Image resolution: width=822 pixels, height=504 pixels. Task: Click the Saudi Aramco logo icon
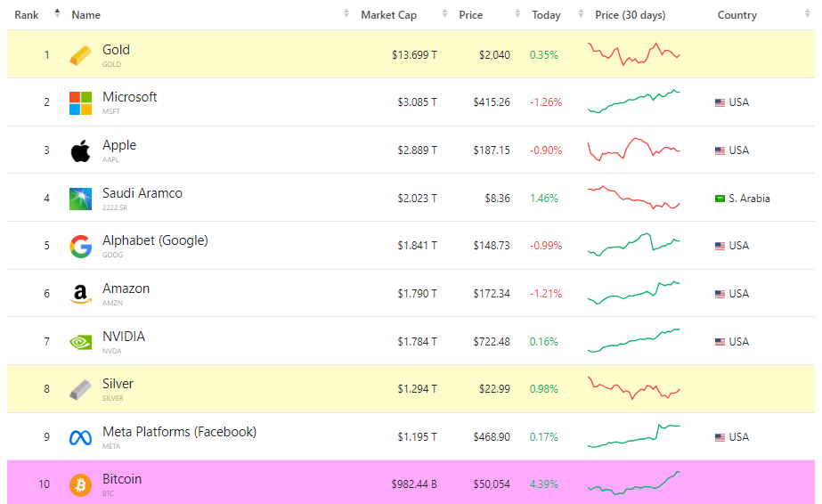pyautogui.click(x=81, y=199)
